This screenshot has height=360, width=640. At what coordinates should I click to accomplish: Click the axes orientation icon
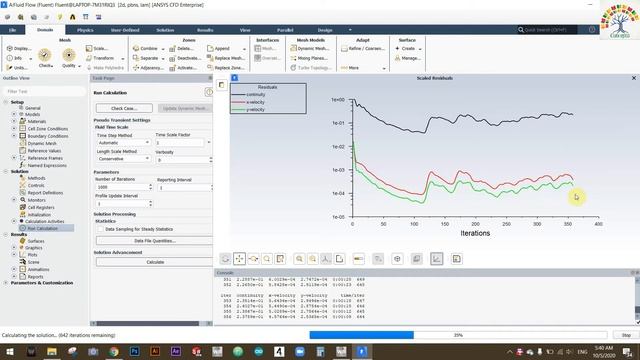326,259
